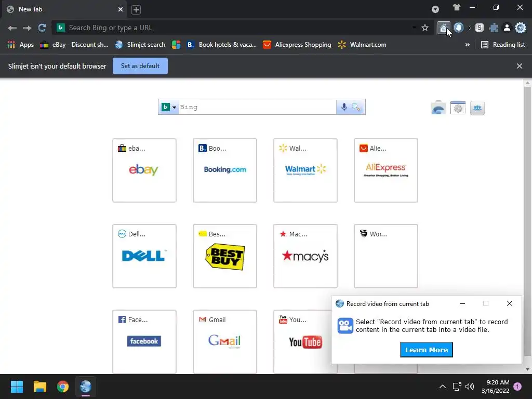532x399 pixels.
Task: Open Walmart.com bookmark
Action: coord(362,45)
